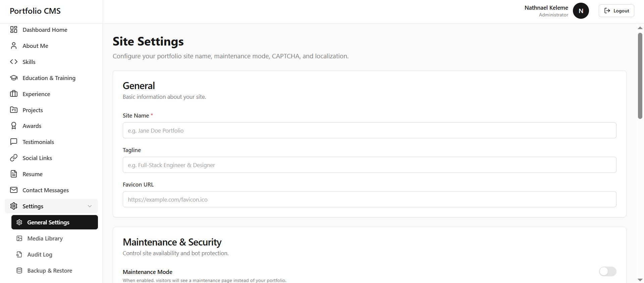Select Projects in the sidebar

pos(51,110)
